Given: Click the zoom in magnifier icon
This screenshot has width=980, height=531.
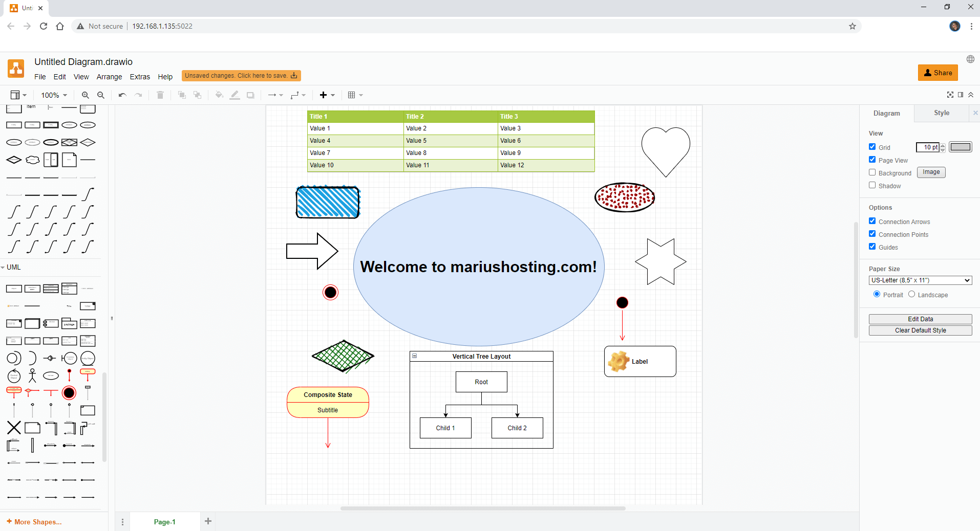Looking at the screenshot, I should pos(86,95).
